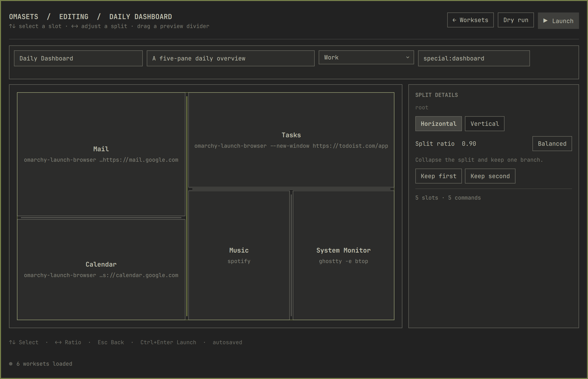The image size is (588, 379).
Task: Click the Launch button
Action: [558, 21]
